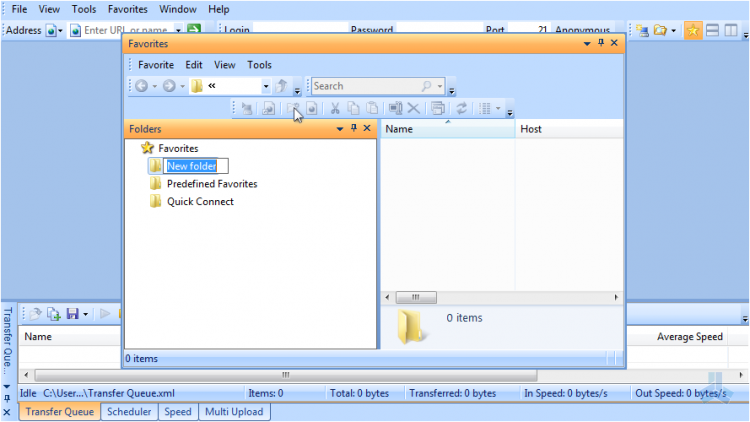This screenshot has width=750, height=422.
Task: Toggle the pin on the Folders panel
Action: click(x=354, y=128)
